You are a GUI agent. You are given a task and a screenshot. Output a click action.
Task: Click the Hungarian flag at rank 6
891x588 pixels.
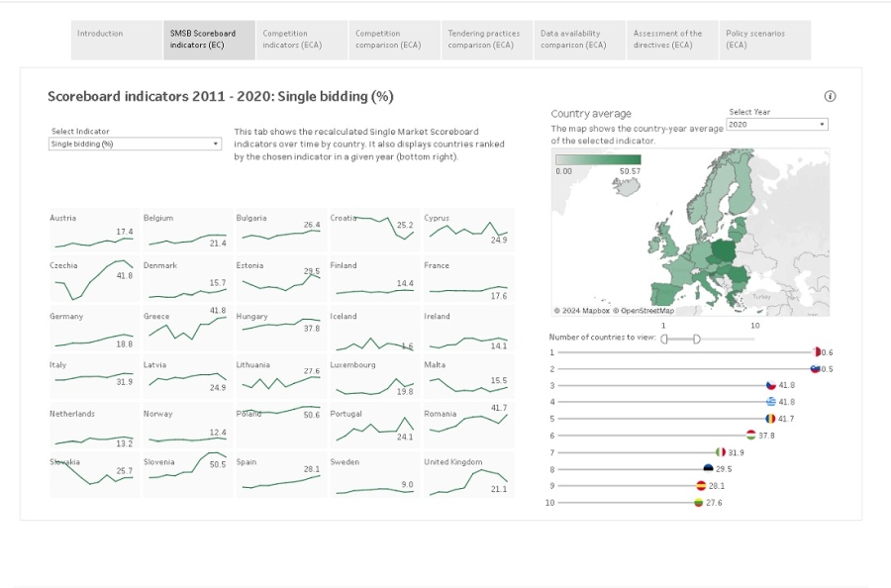click(x=751, y=436)
